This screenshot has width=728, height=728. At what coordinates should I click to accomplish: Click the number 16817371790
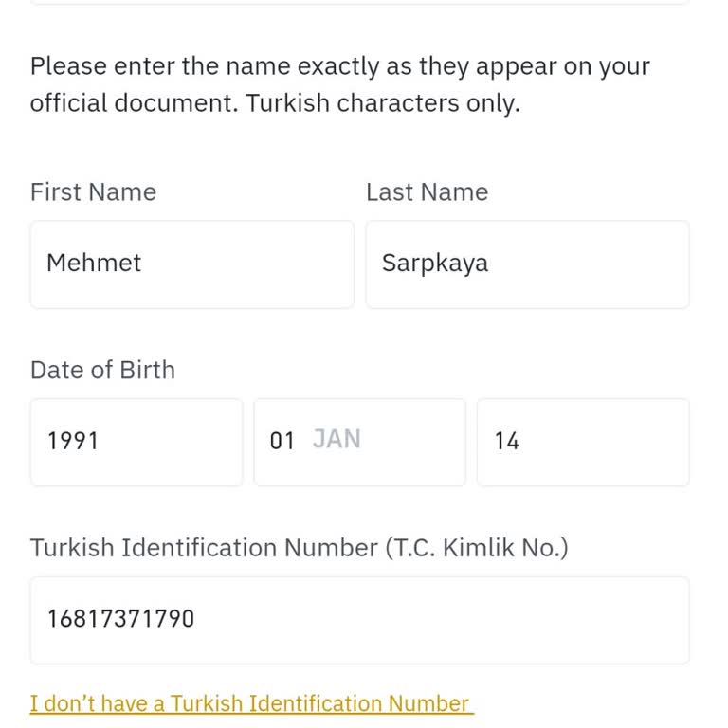pos(120,619)
